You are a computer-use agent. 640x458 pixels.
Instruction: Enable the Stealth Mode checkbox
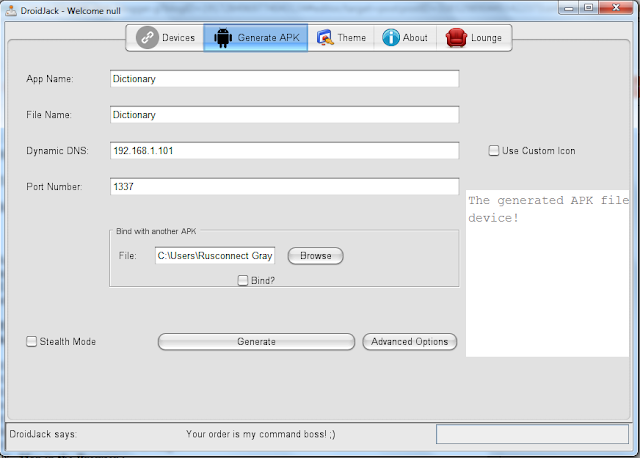tap(31, 342)
